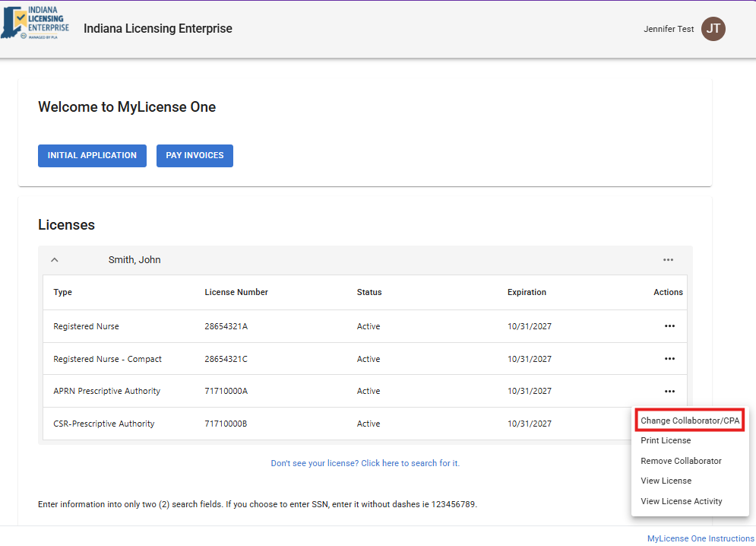Open actions for Registered Nurse license

click(669, 326)
